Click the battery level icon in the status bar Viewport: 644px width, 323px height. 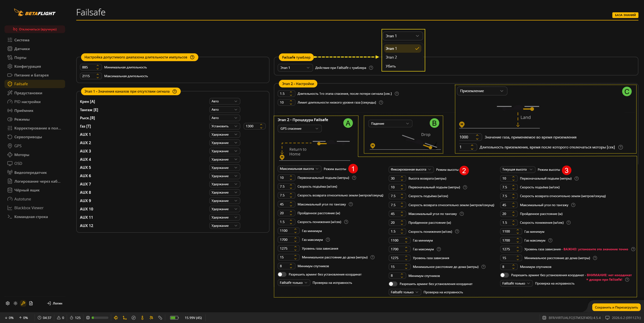click(174, 318)
